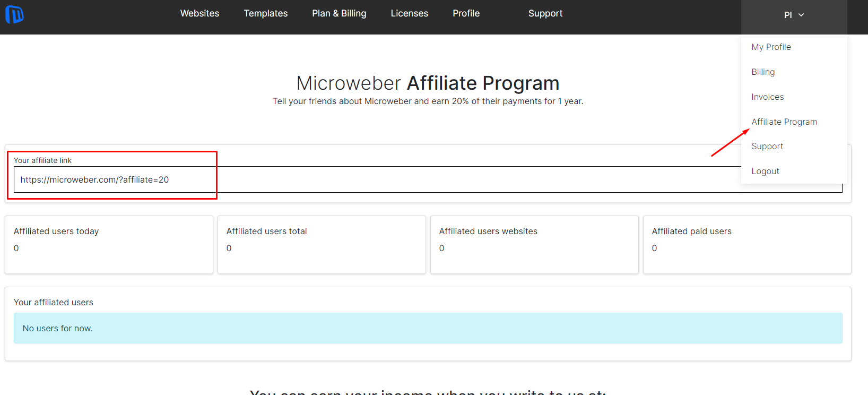The height and width of the screenshot is (395, 868).
Task: Click the Affiliated users today card
Action: click(109, 244)
